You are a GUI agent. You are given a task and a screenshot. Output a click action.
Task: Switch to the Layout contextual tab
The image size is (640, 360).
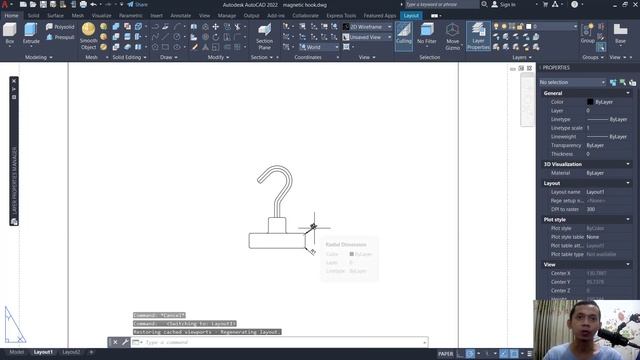[411, 16]
